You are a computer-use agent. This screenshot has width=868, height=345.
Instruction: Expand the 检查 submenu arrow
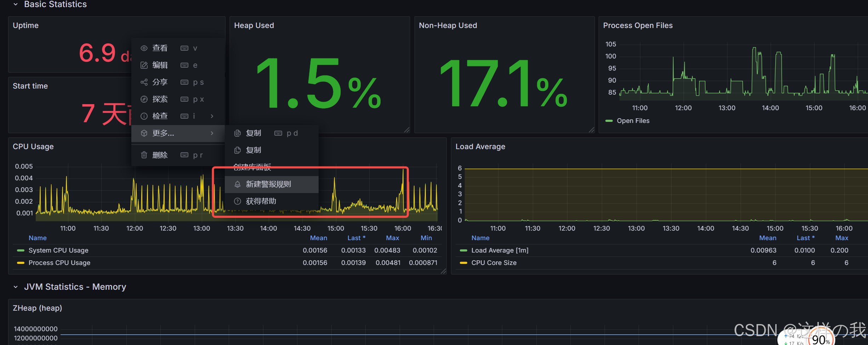[212, 116]
